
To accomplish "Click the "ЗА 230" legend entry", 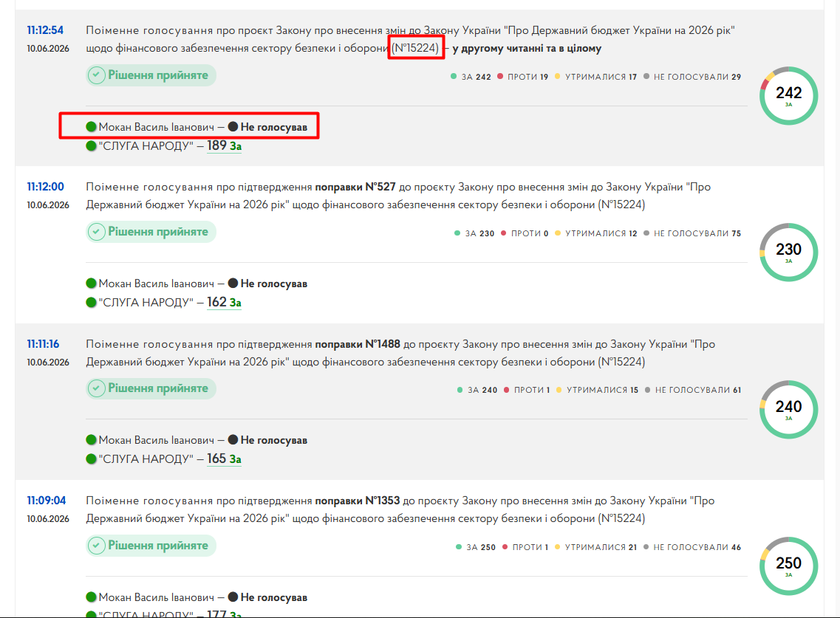I will 474,233.
